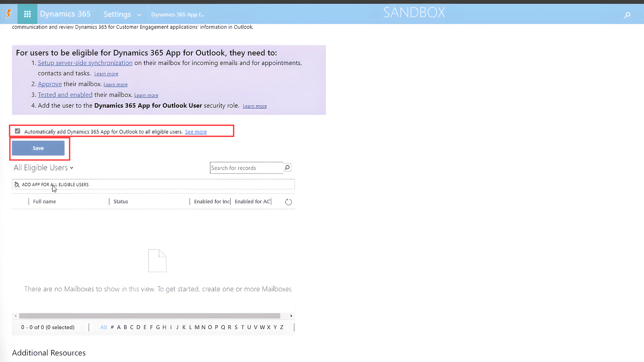Open the app launcher waffle icon
The width and height of the screenshot is (644, 362).
[28, 14]
